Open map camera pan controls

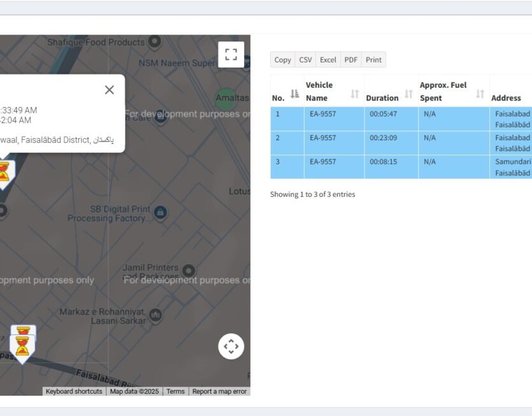click(x=231, y=347)
